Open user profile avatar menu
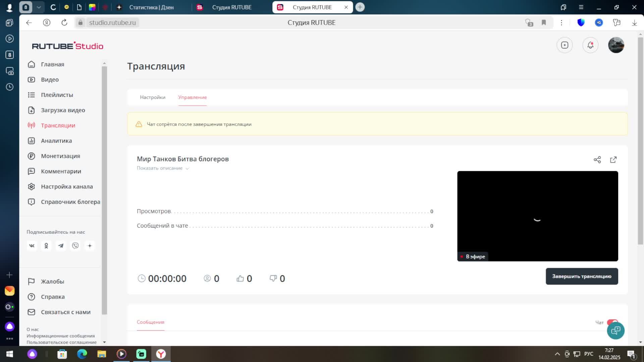This screenshot has height=362, width=644. tap(616, 45)
